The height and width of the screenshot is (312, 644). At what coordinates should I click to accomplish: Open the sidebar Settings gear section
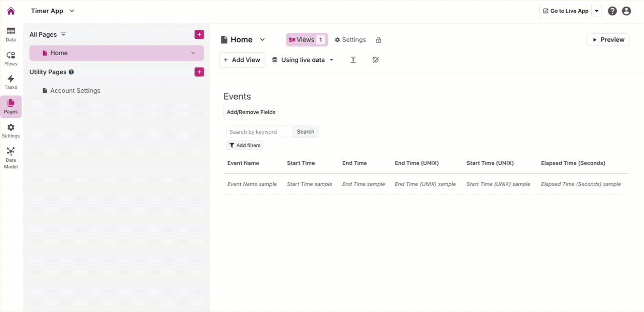click(x=11, y=130)
